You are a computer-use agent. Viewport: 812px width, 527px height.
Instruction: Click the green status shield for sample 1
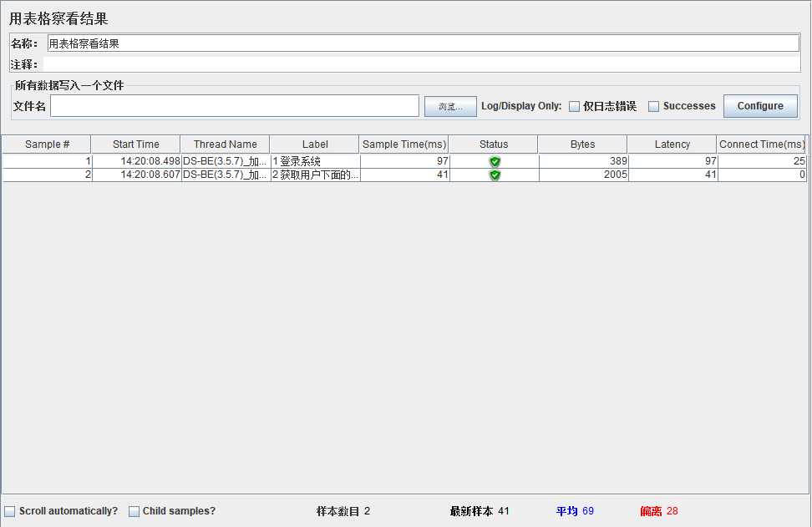(495, 161)
